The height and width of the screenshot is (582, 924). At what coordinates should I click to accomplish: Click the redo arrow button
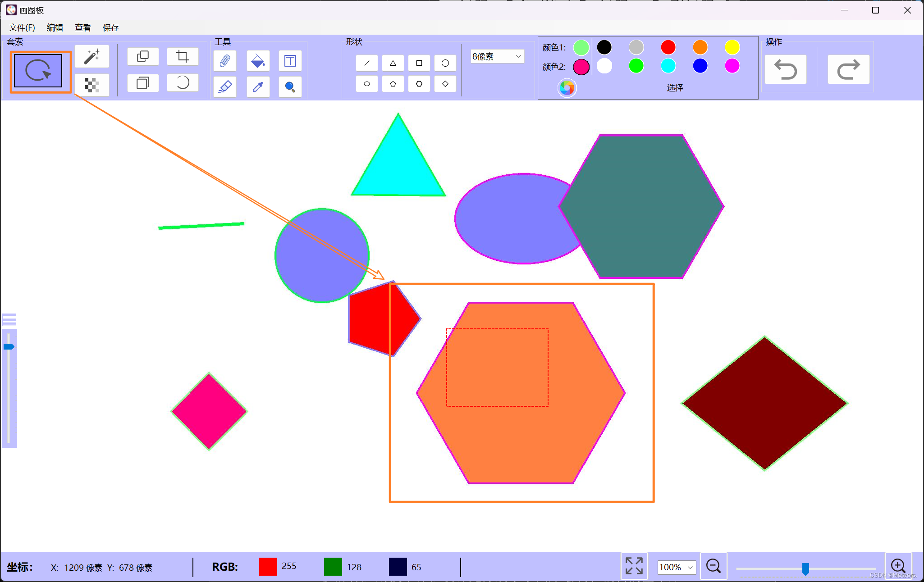[x=848, y=70]
